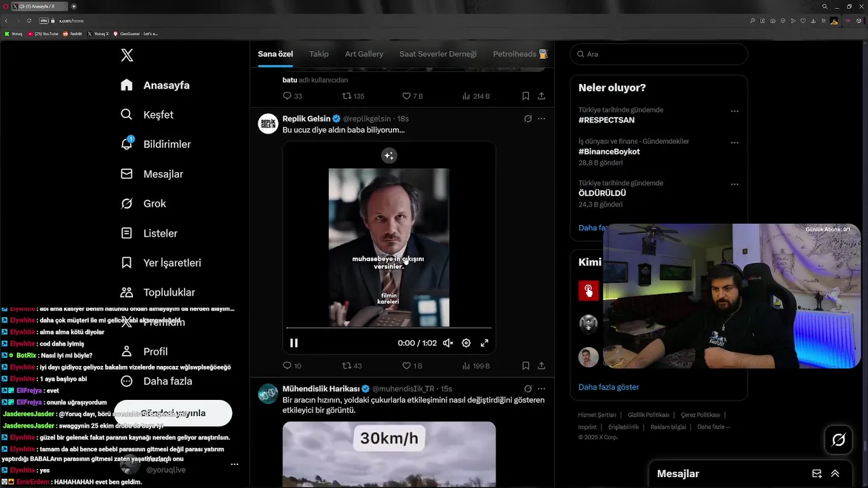The height and width of the screenshot is (488, 868).
Task: Click Daha fazla göster link
Action: click(x=609, y=387)
